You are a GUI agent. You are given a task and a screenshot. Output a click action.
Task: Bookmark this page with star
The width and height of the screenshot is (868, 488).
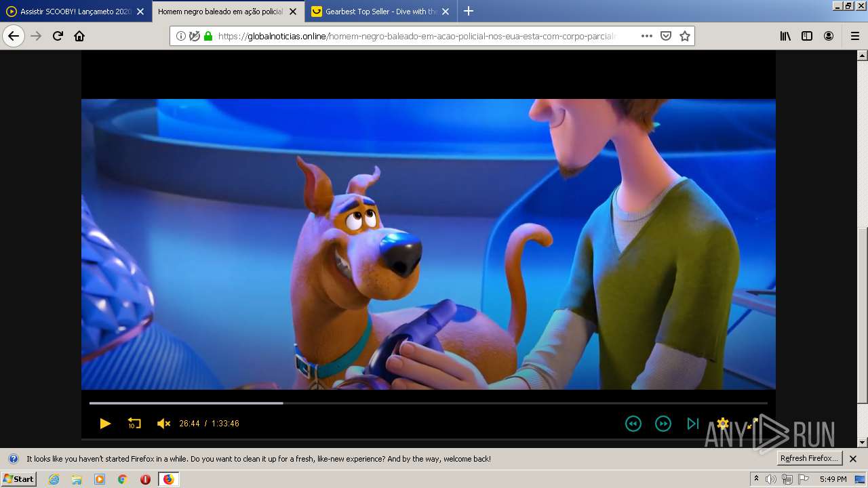[685, 36]
